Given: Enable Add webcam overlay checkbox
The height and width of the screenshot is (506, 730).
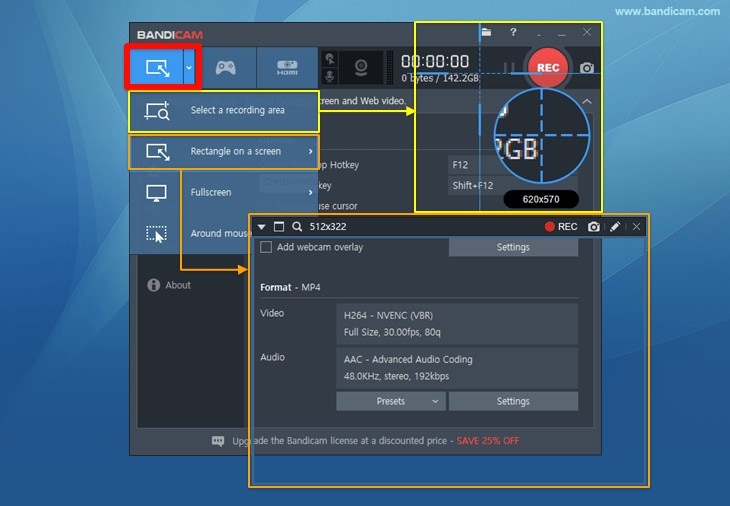Looking at the screenshot, I should point(266,247).
